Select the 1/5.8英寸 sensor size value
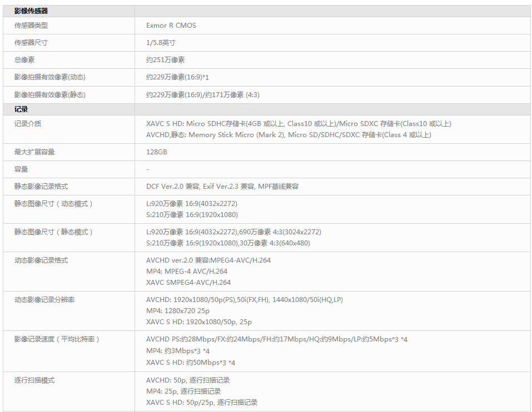This screenshot has height=412, width=532. pos(161,43)
